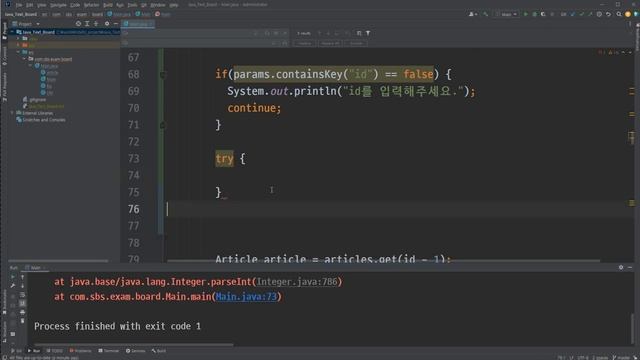Click editor horizontal scrollbar
The image size is (640, 360).
(x=384, y=260)
